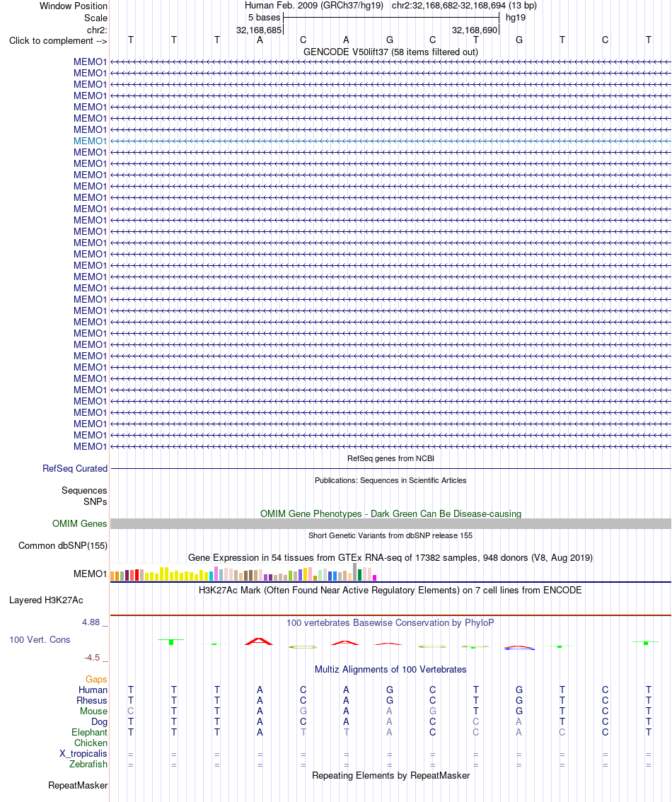The width and height of the screenshot is (672, 802).
Task: Click the light-blue highlighted MEMO1 transcript label
Action: tap(90, 141)
